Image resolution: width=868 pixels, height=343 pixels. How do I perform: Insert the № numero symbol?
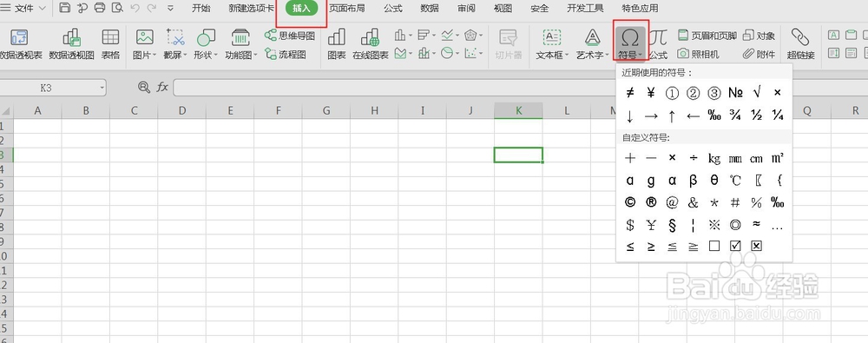click(x=735, y=93)
